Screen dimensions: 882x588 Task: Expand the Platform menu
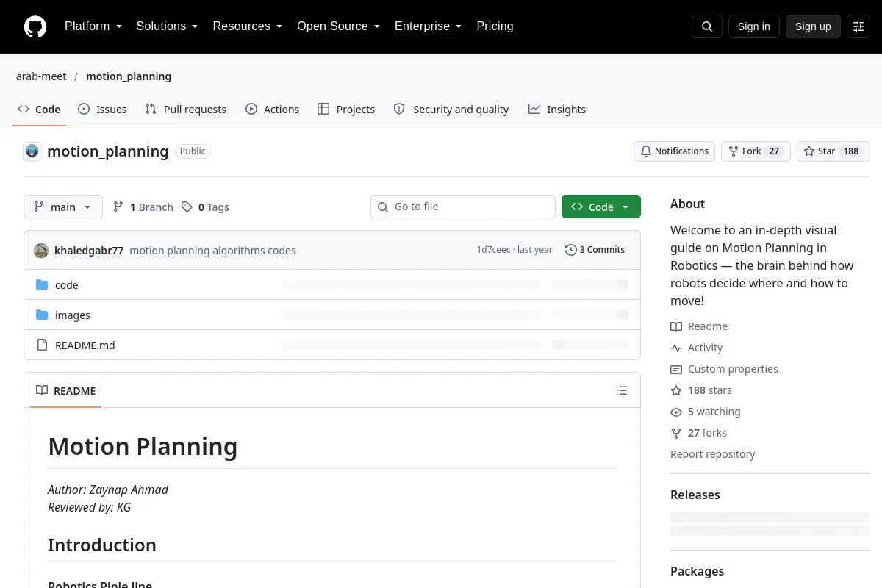click(93, 26)
